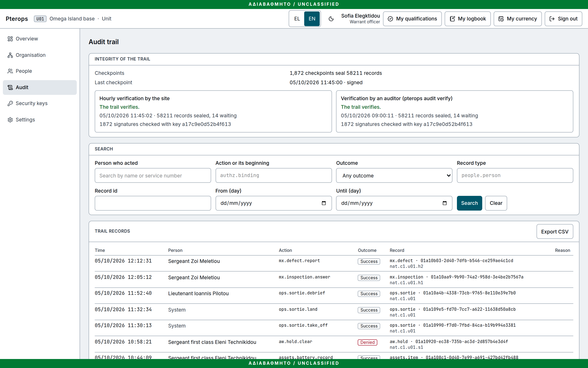
Task: Focus the Person who acted field
Action: click(153, 175)
